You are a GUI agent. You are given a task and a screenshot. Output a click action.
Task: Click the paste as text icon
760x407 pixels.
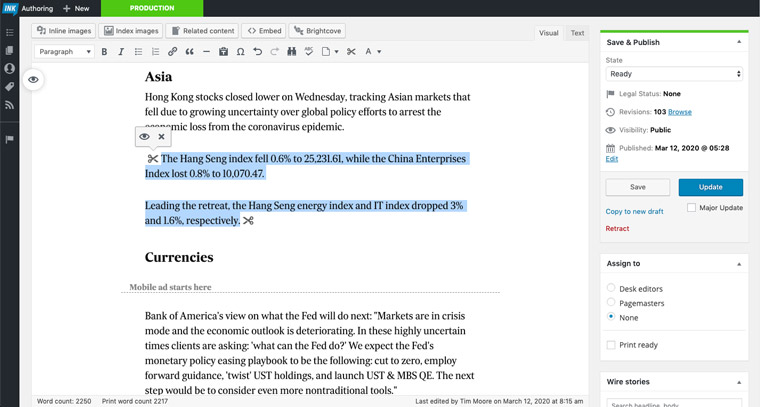(x=223, y=51)
